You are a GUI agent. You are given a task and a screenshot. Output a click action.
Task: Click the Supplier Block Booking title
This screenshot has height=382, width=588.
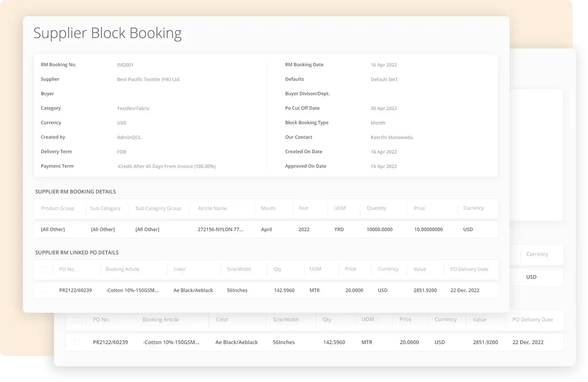[107, 33]
